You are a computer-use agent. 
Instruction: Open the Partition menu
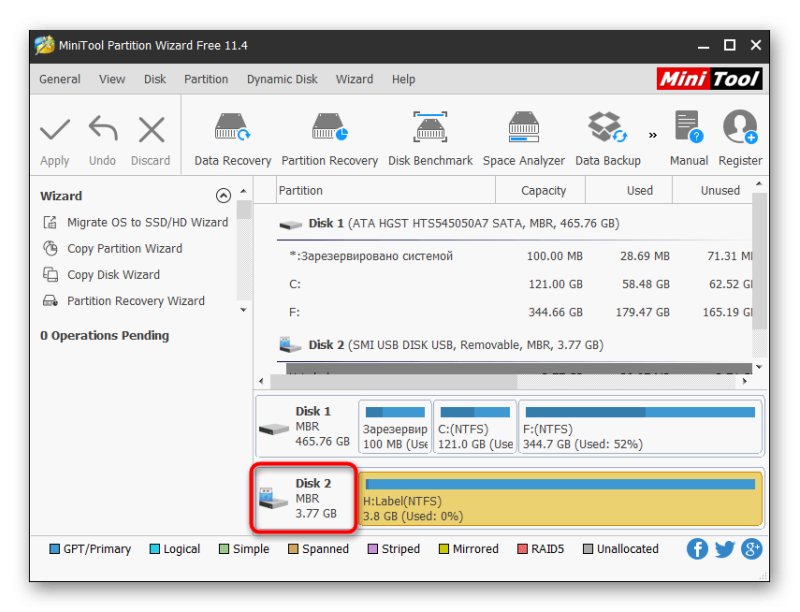(206, 79)
